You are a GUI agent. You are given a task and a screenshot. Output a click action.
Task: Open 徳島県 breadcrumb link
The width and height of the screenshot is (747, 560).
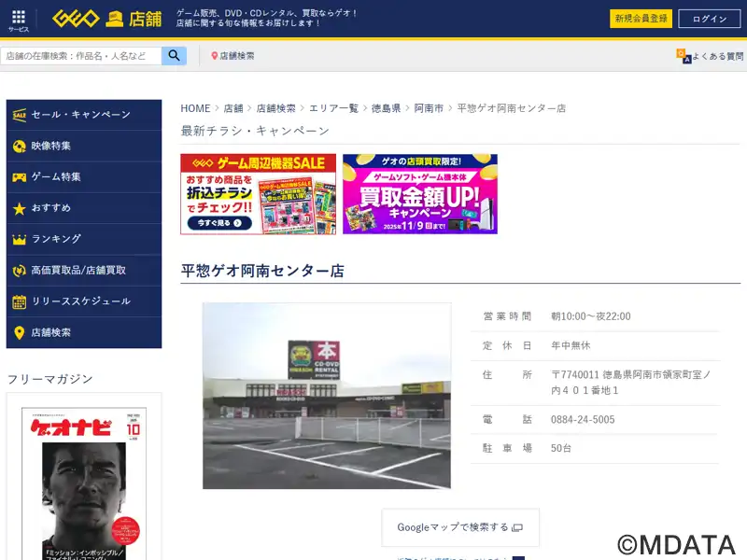[x=386, y=108]
